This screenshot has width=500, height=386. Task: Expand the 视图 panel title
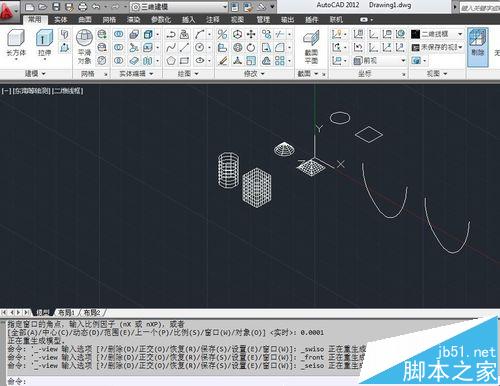pos(437,73)
